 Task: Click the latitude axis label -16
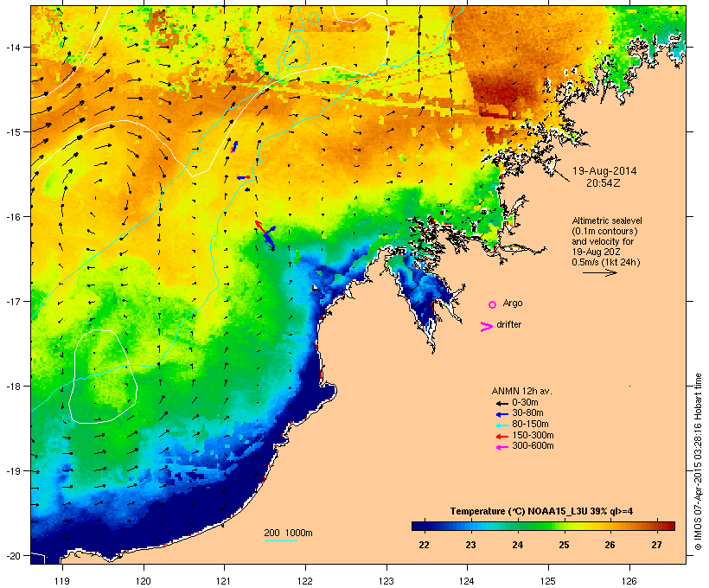pyautogui.click(x=12, y=217)
